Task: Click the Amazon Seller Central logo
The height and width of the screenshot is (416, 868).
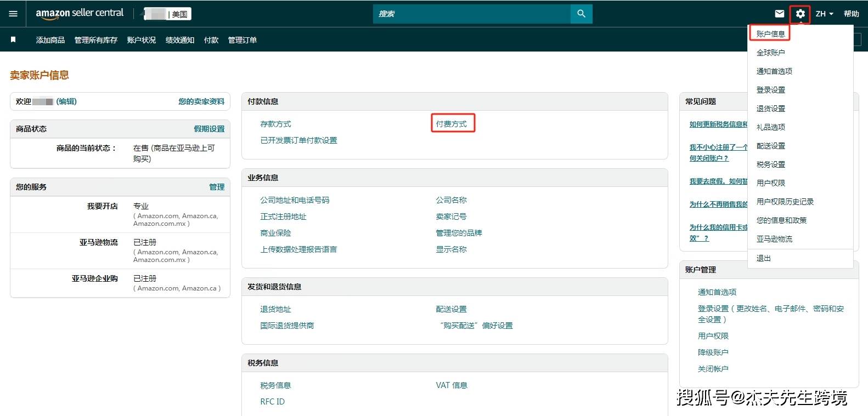Action: pos(80,14)
